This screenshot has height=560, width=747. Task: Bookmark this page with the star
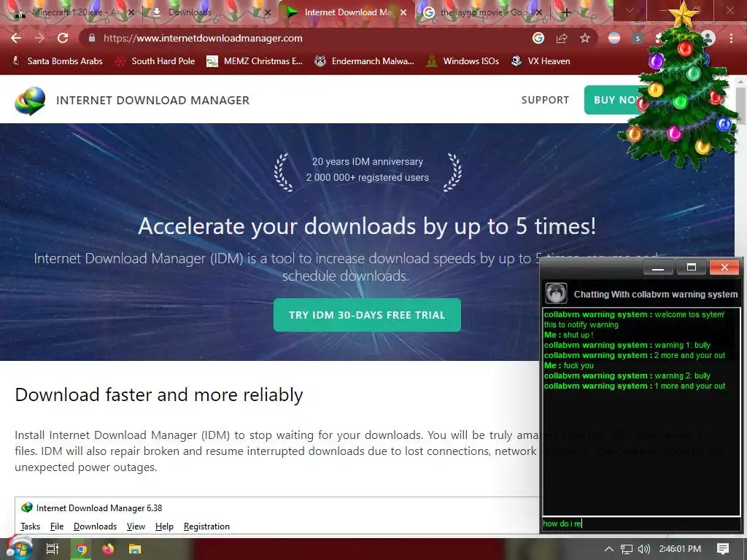[x=585, y=38]
